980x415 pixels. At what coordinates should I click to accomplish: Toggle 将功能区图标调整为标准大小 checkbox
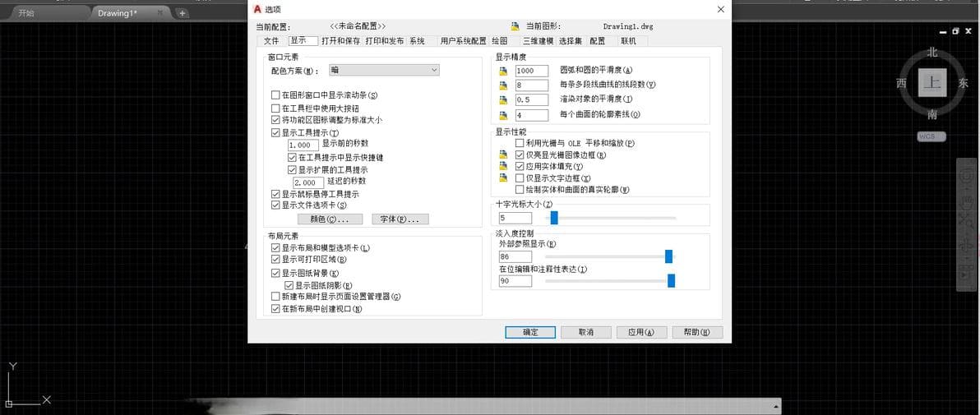coord(275,119)
